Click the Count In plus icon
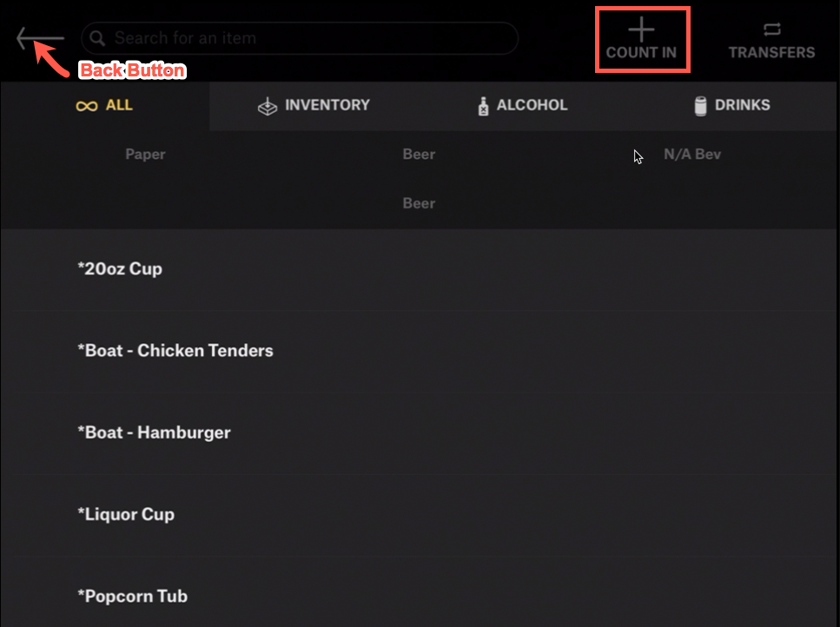This screenshot has height=627, width=840. (x=641, y=30)
